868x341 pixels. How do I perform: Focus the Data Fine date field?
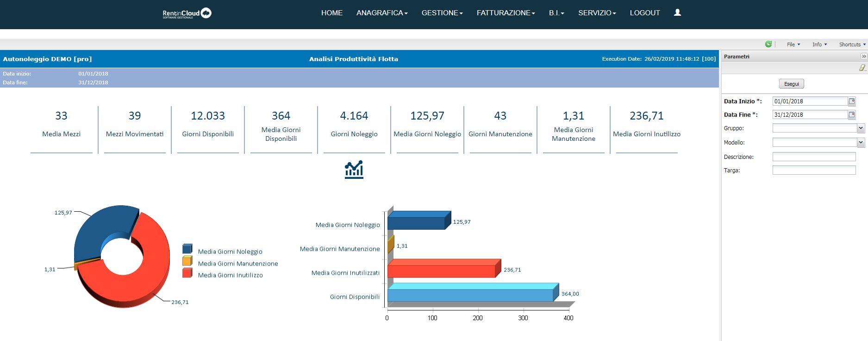click(810, 114)
